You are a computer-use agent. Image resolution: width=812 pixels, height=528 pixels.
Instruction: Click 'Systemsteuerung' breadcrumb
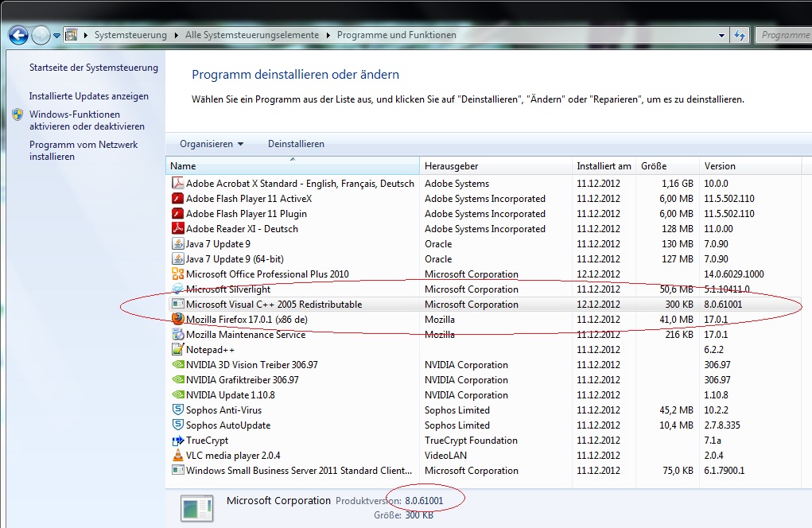point(130,35)
